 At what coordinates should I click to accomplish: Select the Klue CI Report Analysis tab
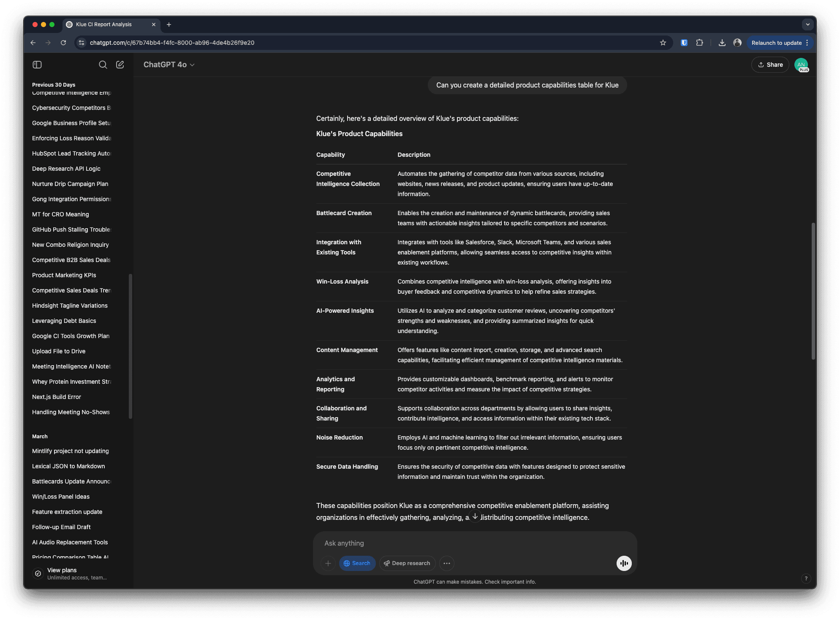point(111,25)
